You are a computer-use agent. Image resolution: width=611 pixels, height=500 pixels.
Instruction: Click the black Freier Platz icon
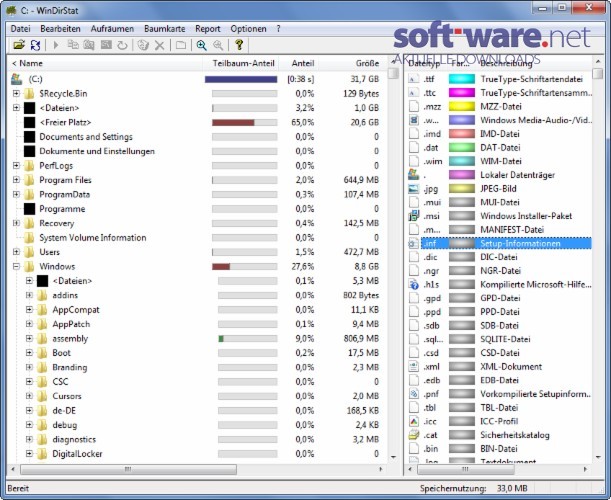[x=29, y=122]
